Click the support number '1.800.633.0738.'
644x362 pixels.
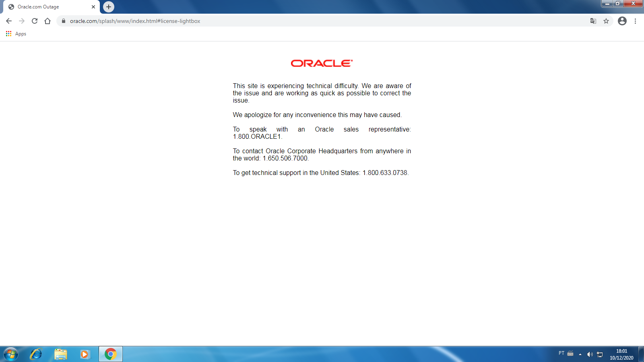coord(386,173)
